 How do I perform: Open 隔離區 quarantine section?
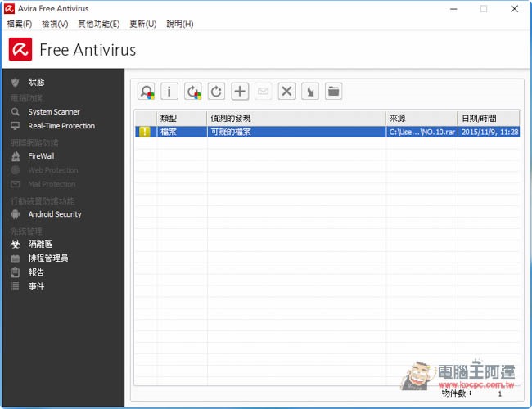coord(40,245)
